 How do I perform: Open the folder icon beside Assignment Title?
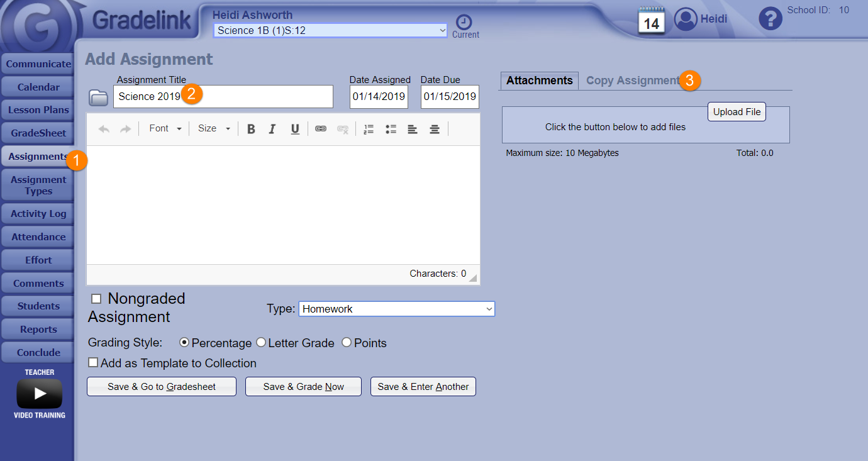(x=98, y=97)
